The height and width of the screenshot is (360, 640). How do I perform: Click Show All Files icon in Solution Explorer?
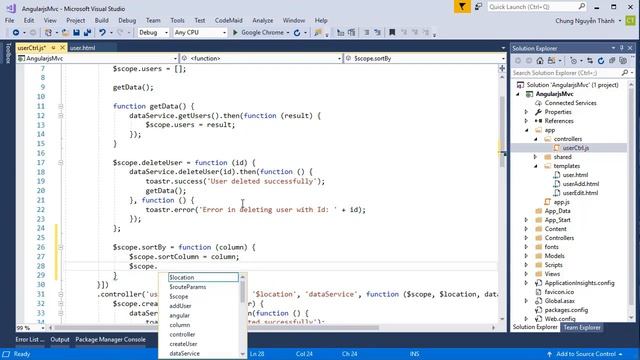coord(623,60)
